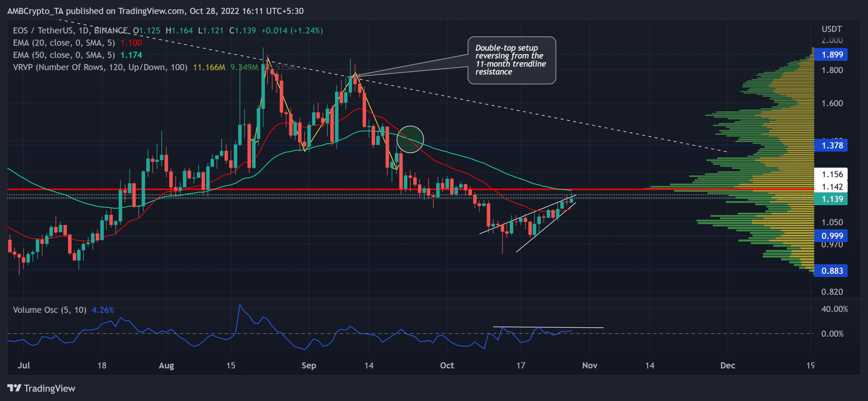Click the VRVP value 11.166M
Screen dimensions: 868x401
(x=209, y=67)
